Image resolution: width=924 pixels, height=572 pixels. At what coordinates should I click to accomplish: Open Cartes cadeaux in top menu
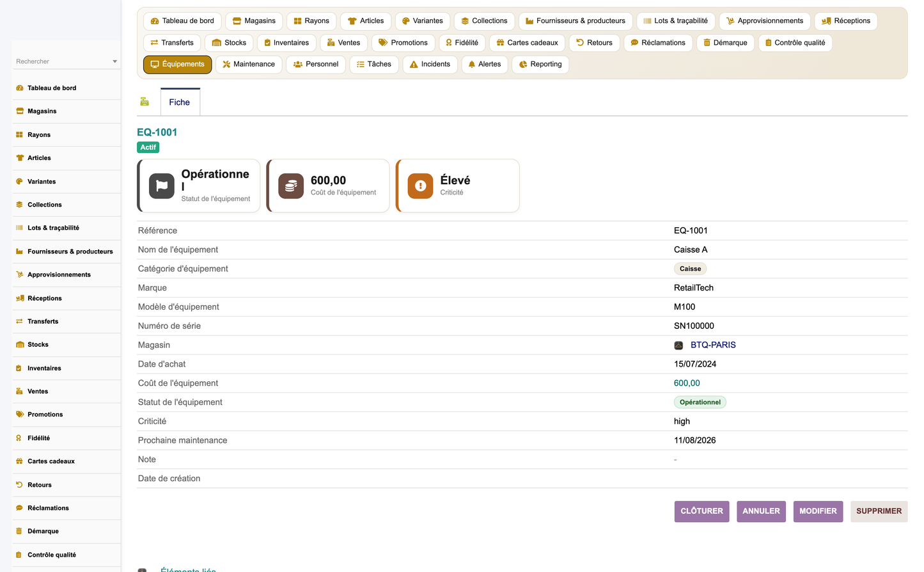click(527, 43)
